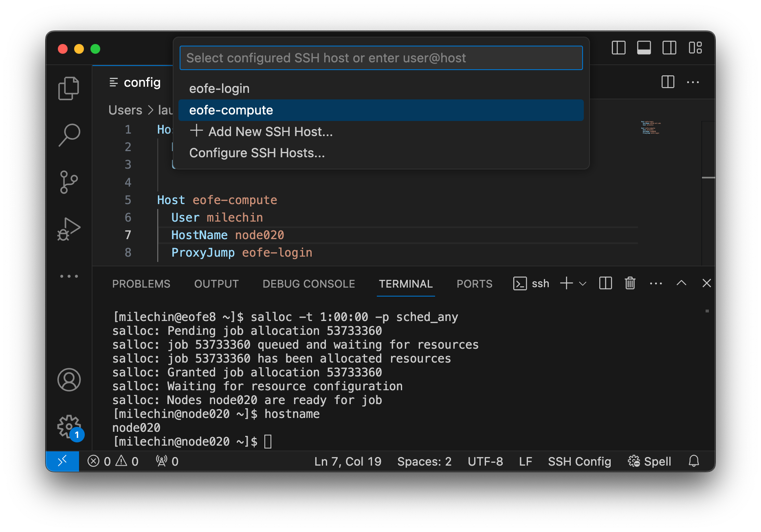Open the Manage gear icon
The width and height of the screenshot is (761, 532).
point(69,427)
